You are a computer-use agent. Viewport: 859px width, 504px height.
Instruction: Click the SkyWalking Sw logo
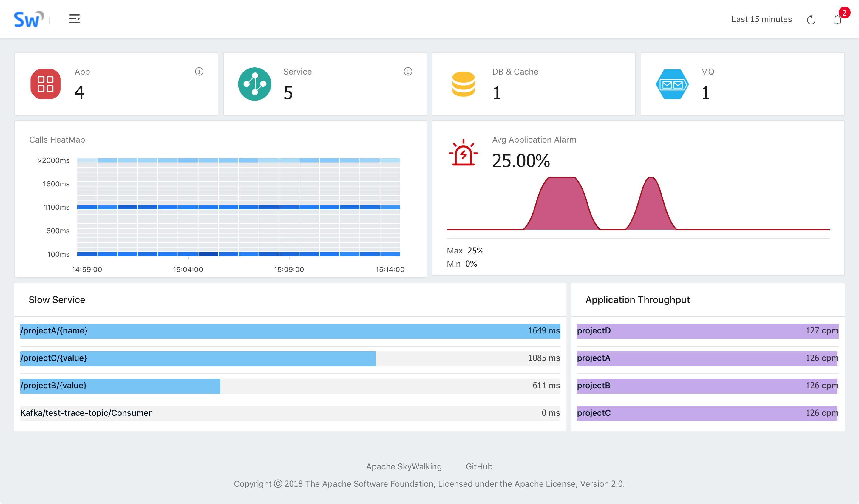tap(29, 19)
